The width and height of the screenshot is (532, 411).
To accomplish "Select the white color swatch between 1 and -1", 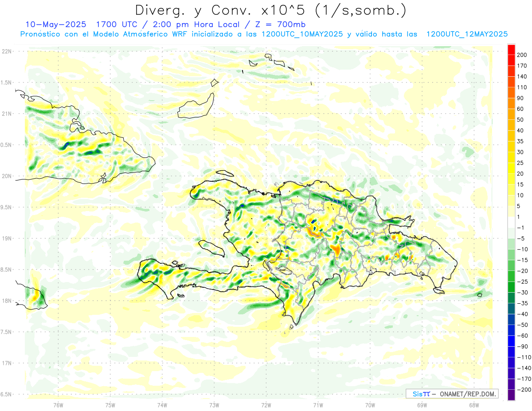I will point(511,223).
